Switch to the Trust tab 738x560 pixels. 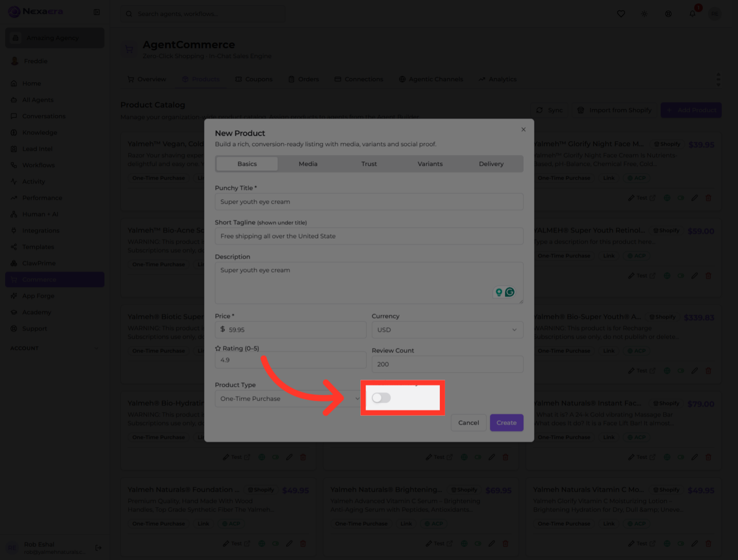(x=369, y=164)
